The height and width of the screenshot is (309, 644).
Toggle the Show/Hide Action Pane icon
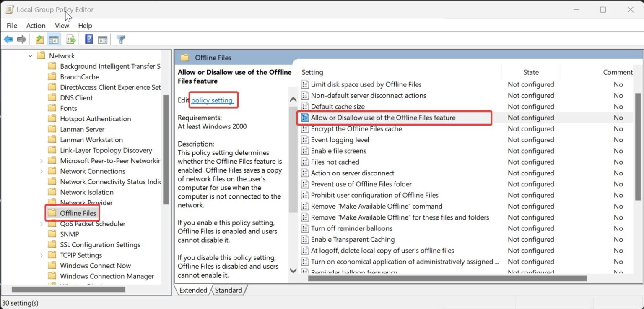(102, 39)
